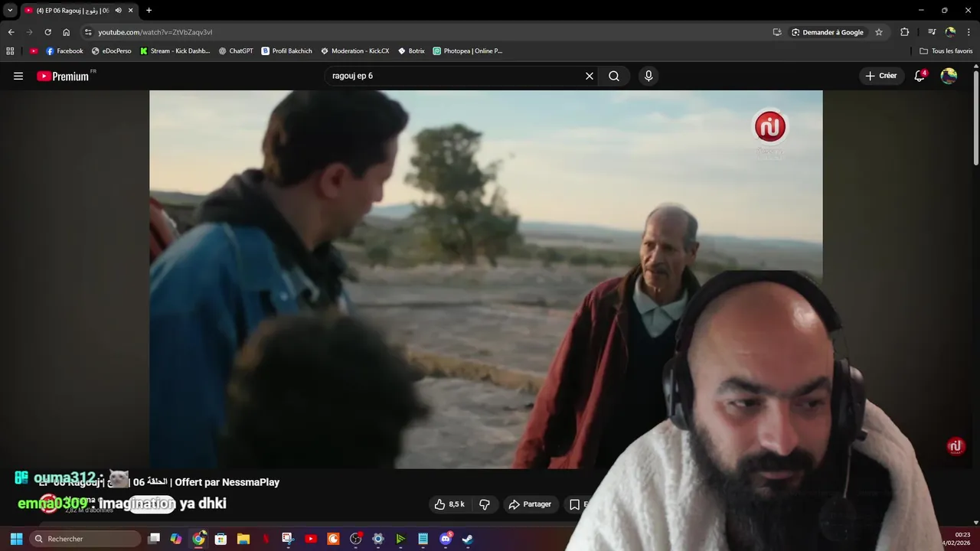Open the Windows Start menu

click(16, 539)
